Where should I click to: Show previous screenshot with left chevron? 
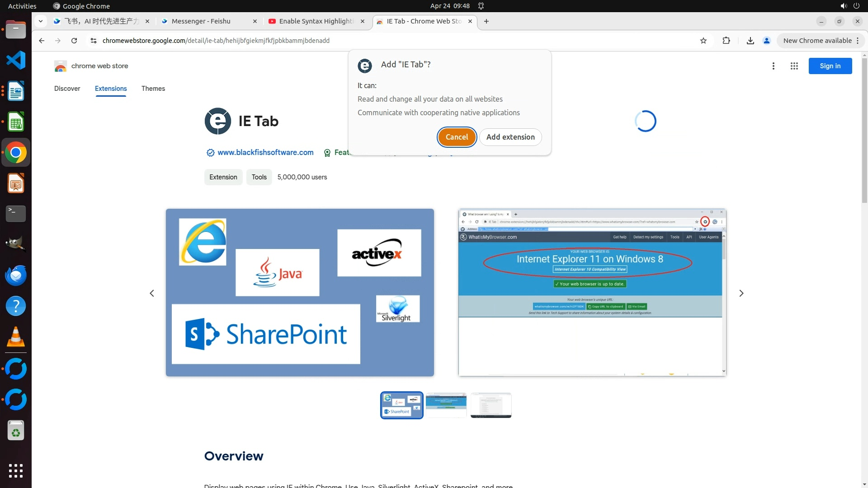tap(152, 293)
